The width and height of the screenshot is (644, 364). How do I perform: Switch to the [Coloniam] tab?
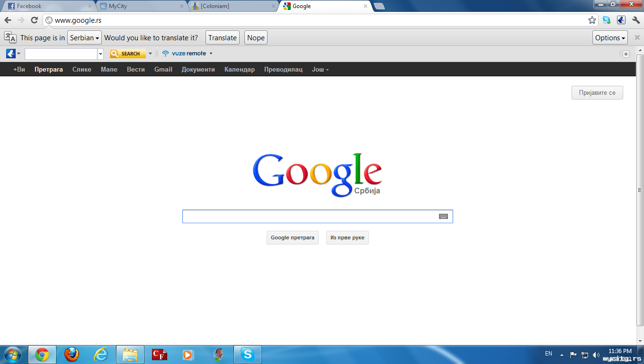click(233, 6)
